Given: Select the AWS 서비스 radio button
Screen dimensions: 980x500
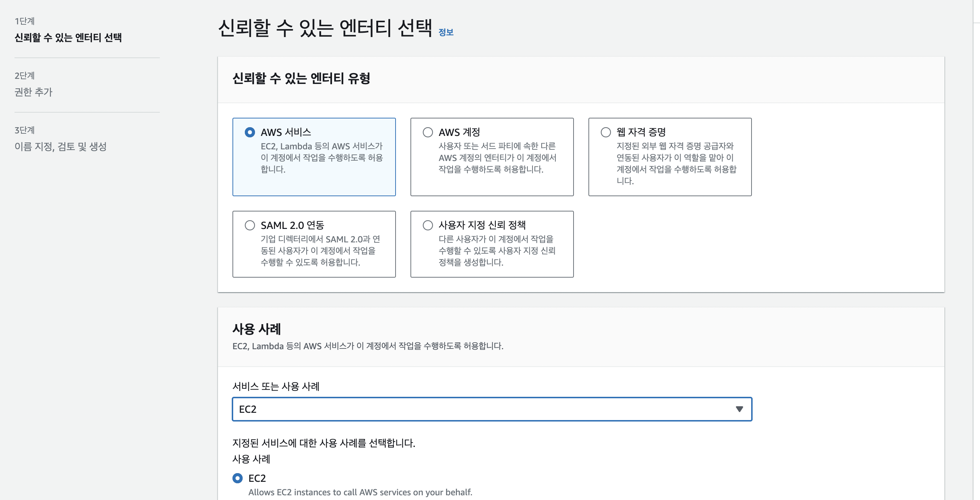Looking at the screenshot, I should tap(250, 132).
